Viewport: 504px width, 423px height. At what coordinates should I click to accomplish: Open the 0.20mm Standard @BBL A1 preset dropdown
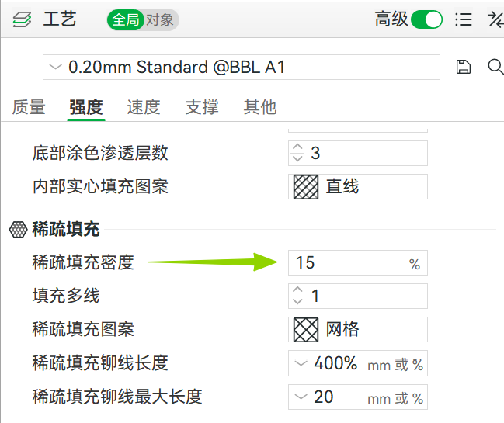[241, 68]
